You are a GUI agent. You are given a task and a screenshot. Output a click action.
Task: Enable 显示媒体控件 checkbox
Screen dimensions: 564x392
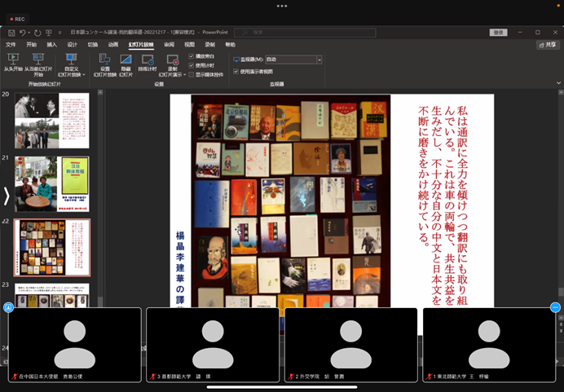(192, 73)
